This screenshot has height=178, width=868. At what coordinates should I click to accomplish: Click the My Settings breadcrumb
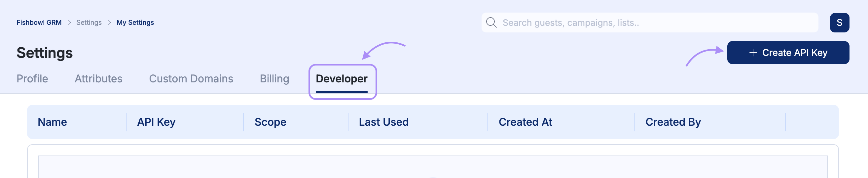[135, 22]
